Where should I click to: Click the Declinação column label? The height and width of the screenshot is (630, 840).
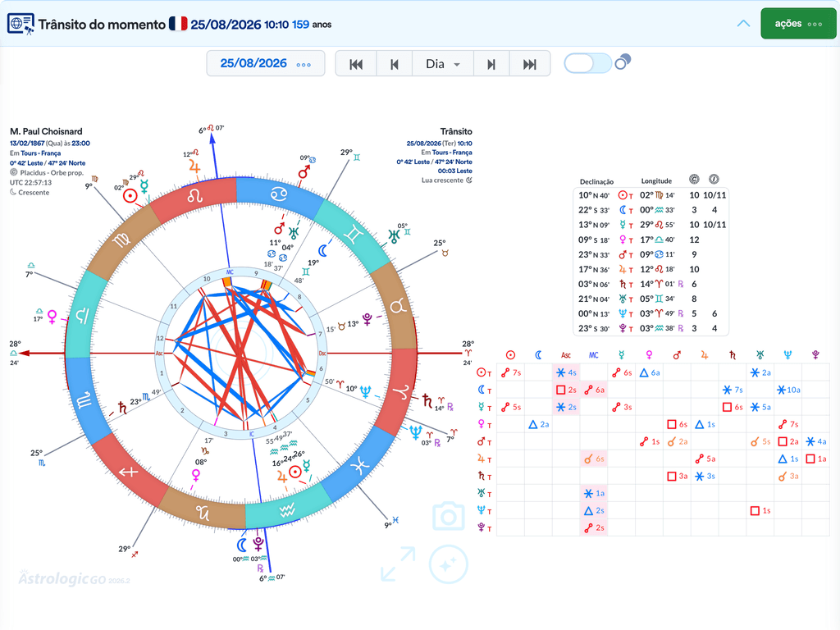click(597, 181)
